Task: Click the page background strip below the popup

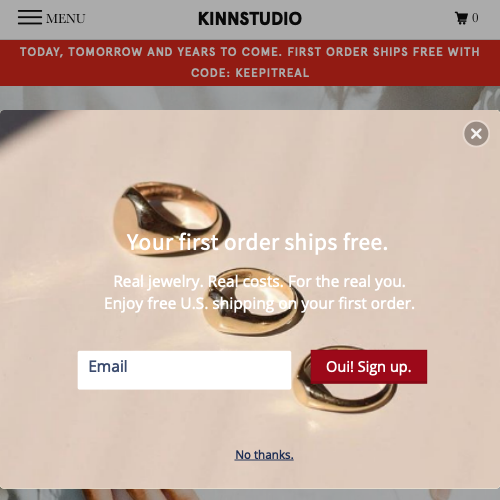Action: [250, 494]
